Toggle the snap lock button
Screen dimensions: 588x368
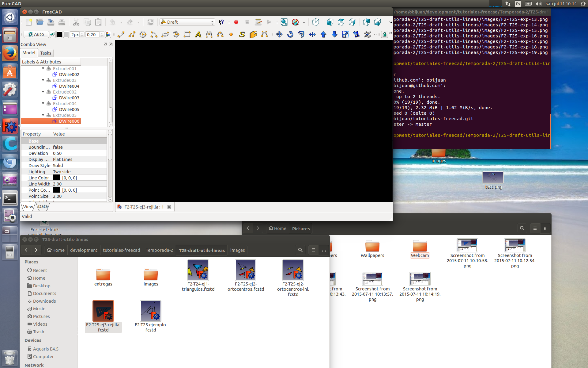385,34
